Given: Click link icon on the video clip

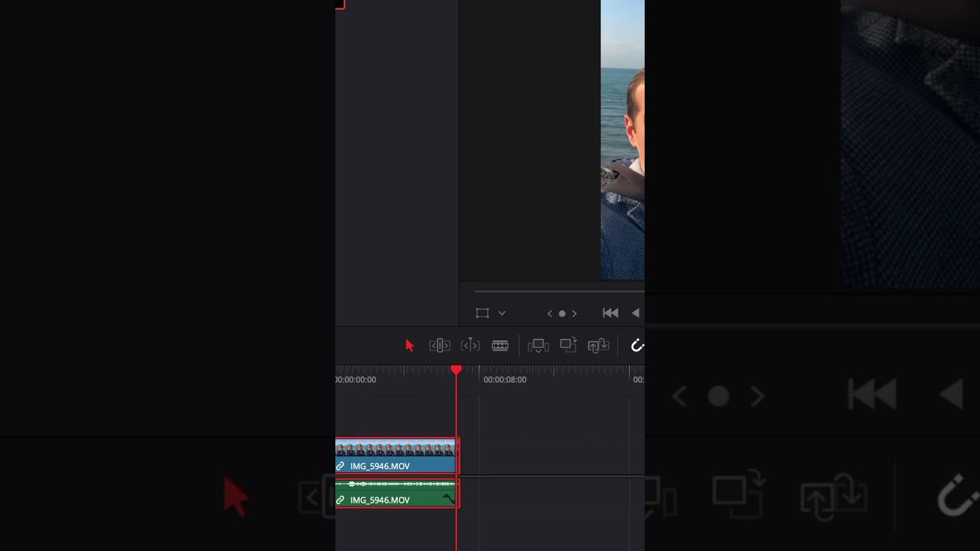Looking at the screenshot, I should coord(341,466).
